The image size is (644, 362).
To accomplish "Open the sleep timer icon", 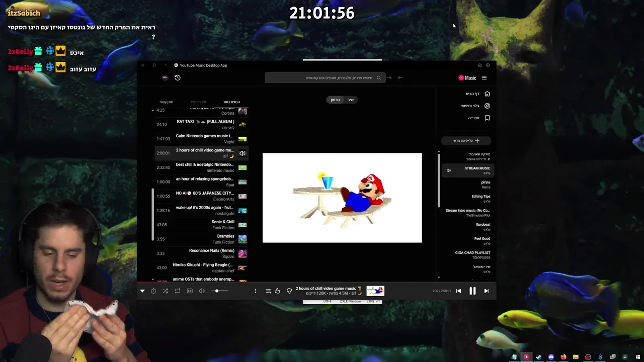I will click(x=153, y=291).
